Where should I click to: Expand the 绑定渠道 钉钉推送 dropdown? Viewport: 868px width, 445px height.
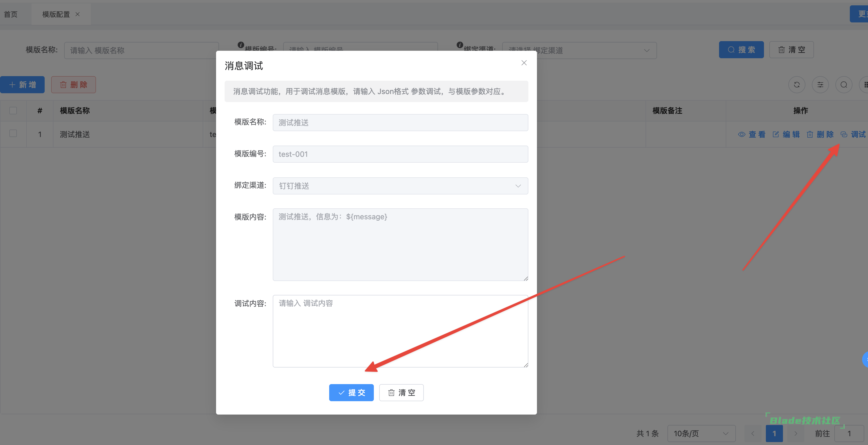pos(400,186)
